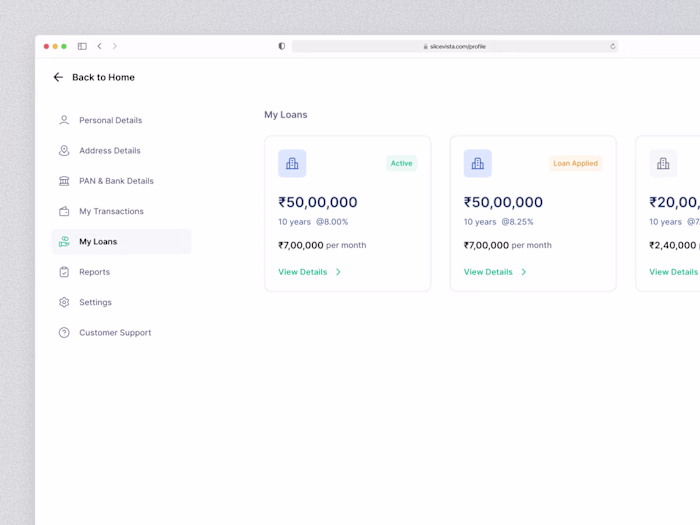Click the My Transactions wallet icon
700x525 pixels.
click(x=64, y=211)
